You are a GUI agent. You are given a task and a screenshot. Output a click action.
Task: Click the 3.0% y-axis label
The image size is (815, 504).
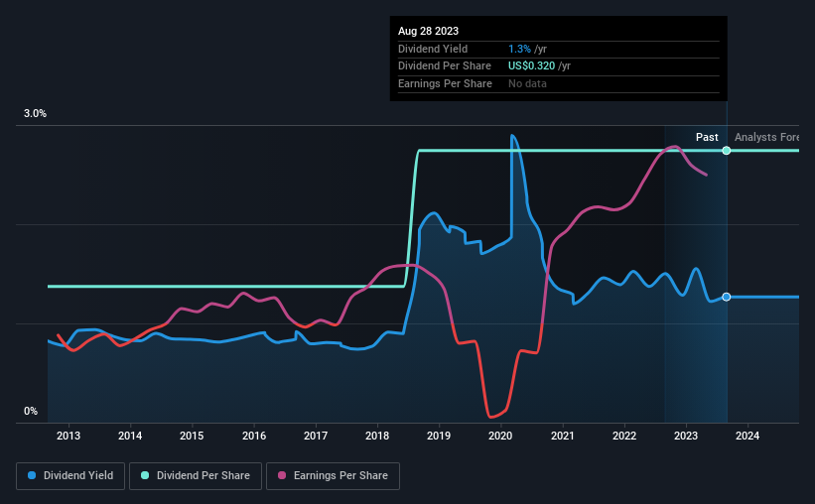click(35, 113)
